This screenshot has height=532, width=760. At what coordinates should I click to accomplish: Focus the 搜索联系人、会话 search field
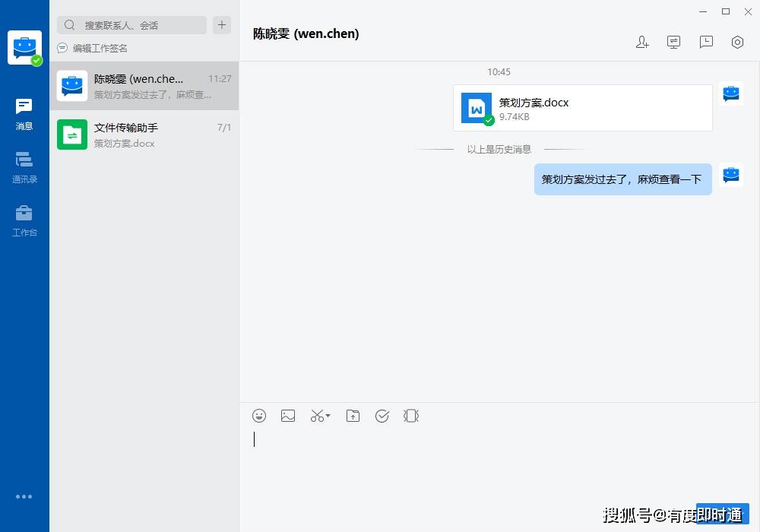pyautogui.click(x=131, y=25)
